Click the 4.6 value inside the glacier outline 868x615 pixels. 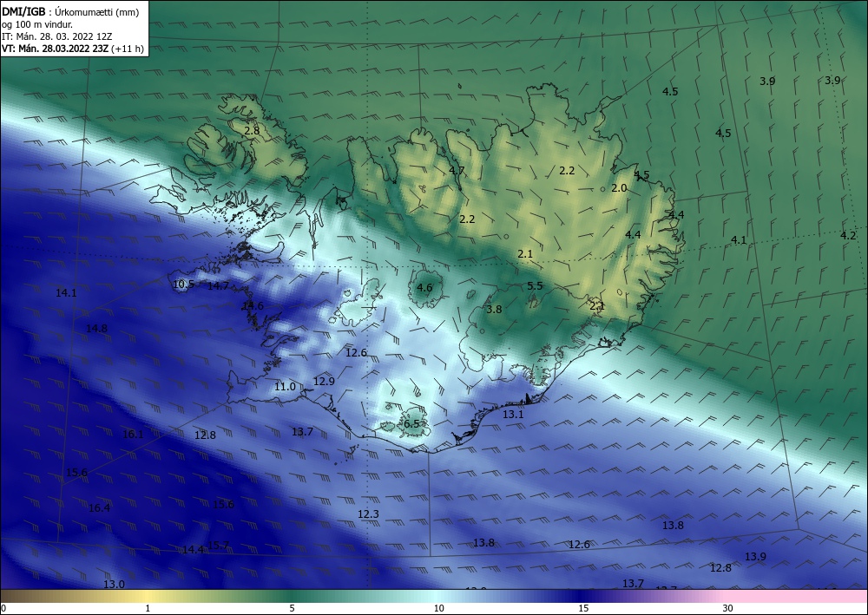424,288
